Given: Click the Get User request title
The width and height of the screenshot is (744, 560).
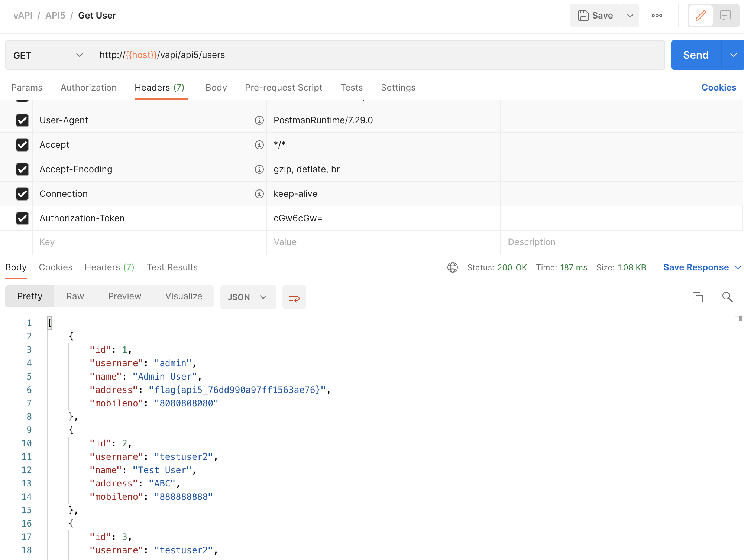Looking at the screenshot, I should pos(97,16).
